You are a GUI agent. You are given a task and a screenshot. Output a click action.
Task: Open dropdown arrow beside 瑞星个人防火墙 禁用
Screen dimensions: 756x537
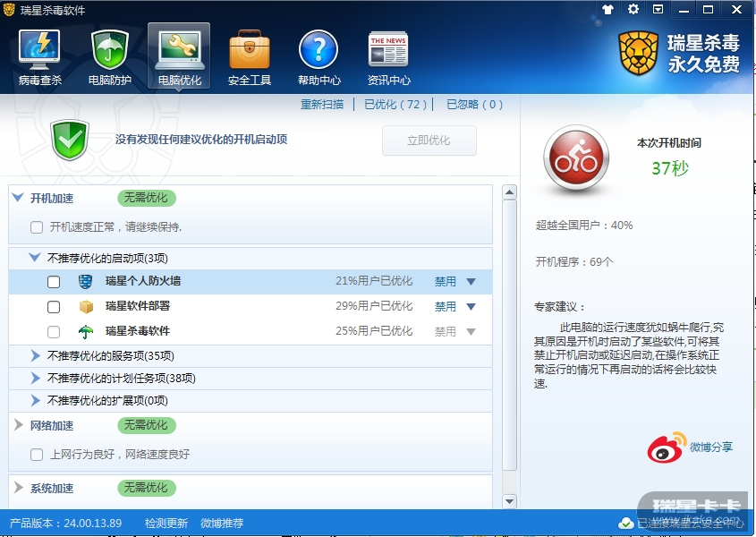[x=471, y=282]
